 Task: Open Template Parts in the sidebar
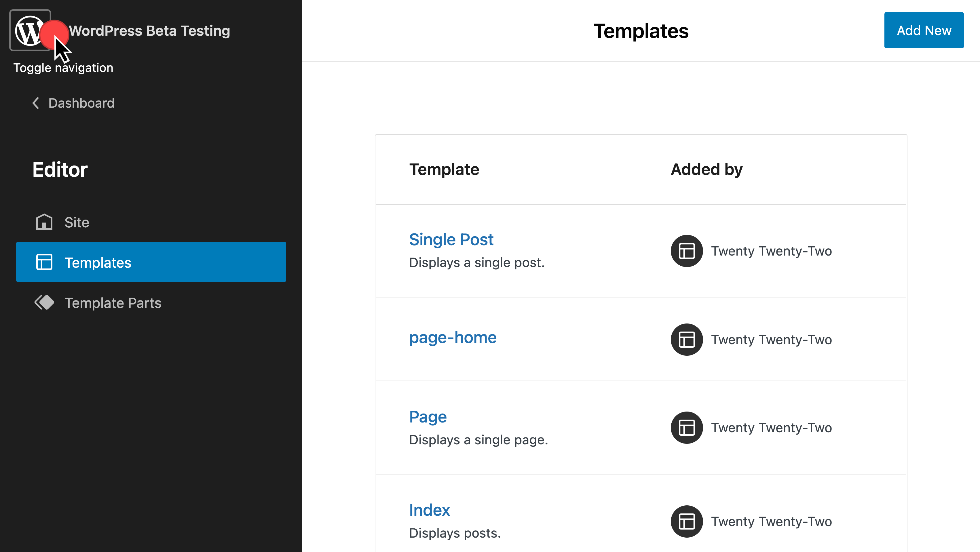click(x=113, y=303)
